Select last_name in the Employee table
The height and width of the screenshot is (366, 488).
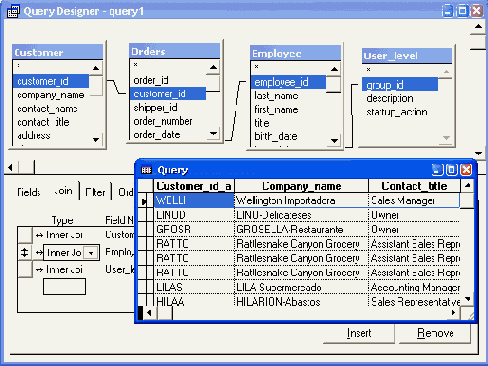pos(276,96)
